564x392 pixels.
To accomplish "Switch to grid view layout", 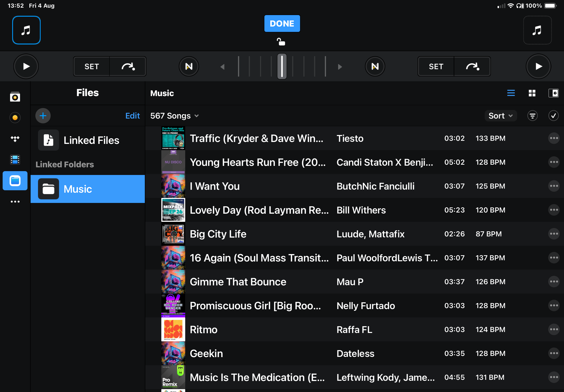I will click(532, 93).
